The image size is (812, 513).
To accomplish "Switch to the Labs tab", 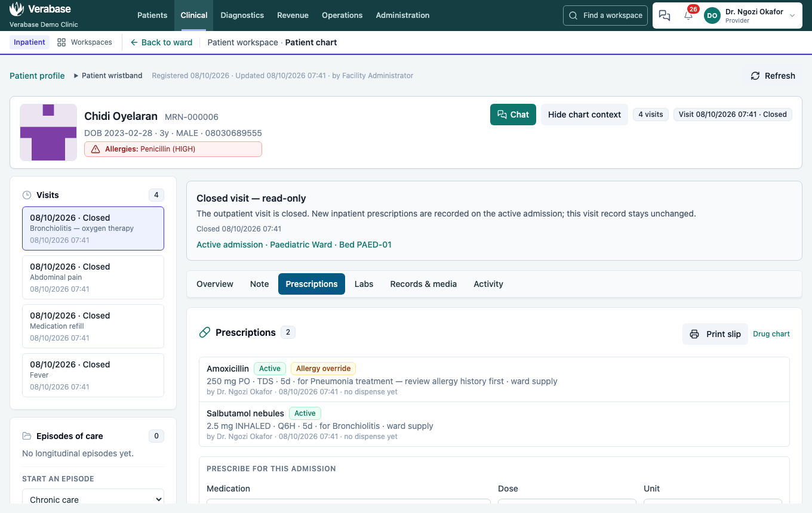I will point(364,284).
